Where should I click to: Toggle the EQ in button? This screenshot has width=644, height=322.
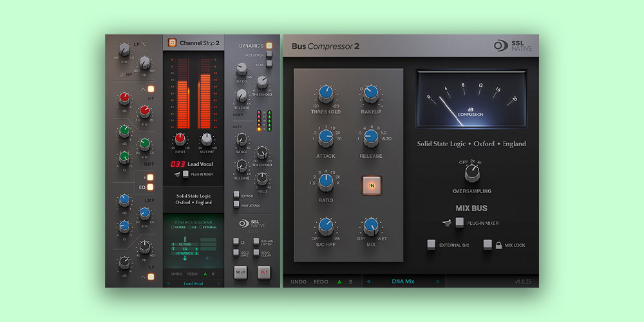click(x=150, y=187)
